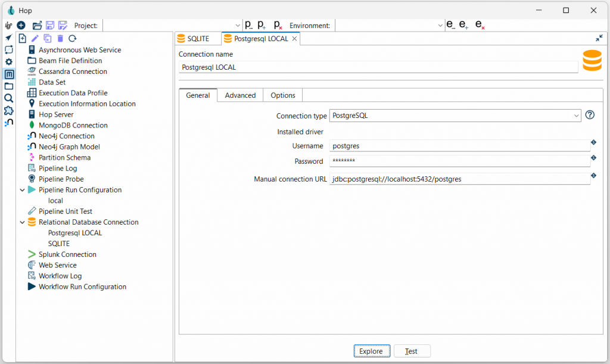Click the New (plus) icon in main toolbar
This screenshot has width=610, height=364.
click(21, 26)
